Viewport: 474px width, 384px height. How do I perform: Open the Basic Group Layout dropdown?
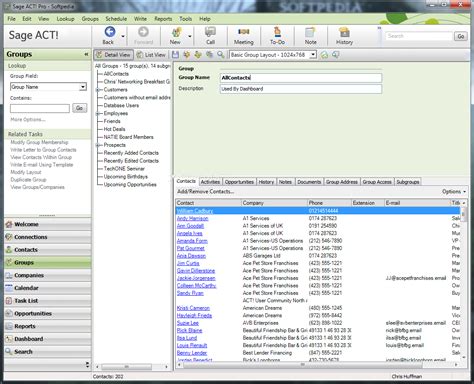click(273, 55)
